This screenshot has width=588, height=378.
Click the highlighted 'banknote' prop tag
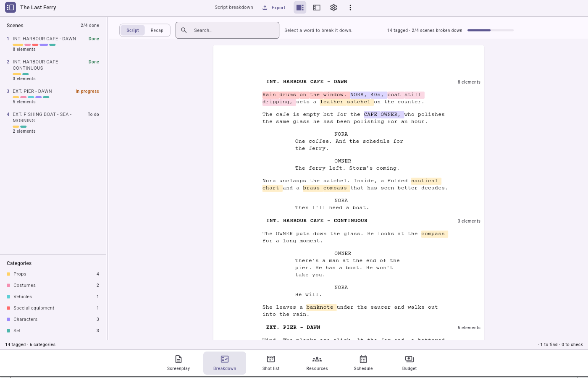(x=320, y=307)
